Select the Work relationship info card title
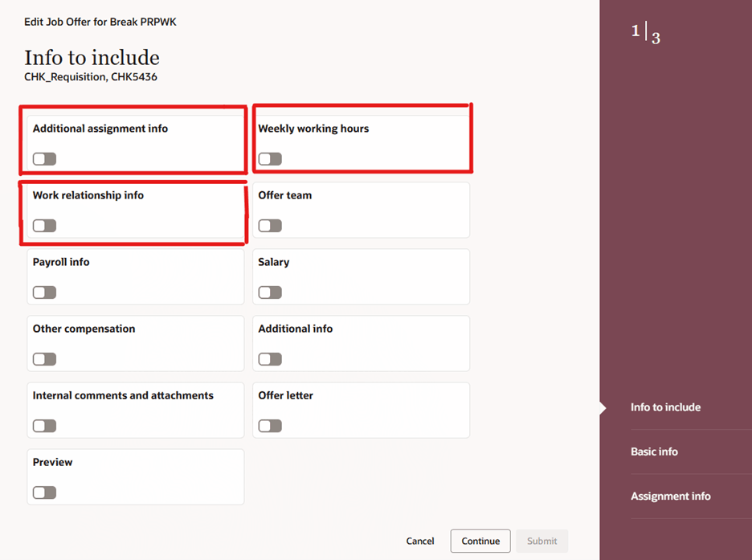This screenshot has height=560, width=752. [x=88, y=195]
